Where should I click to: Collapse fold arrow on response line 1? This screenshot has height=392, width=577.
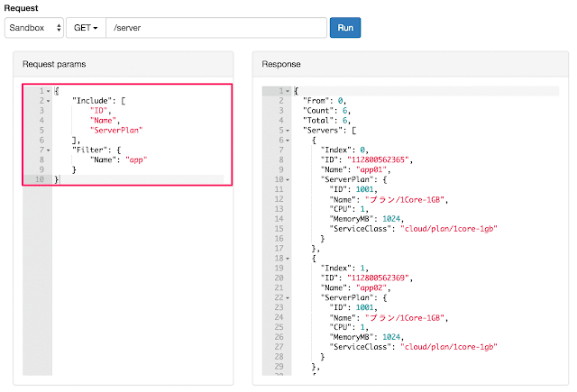288,91
